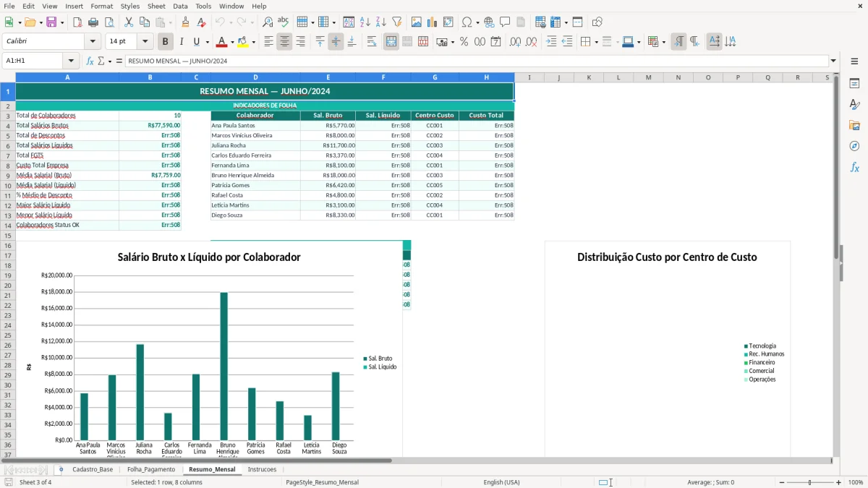The width and height of the screenshot is (868, 488).
Task: Open the Data menu
Action: [180, 6]
